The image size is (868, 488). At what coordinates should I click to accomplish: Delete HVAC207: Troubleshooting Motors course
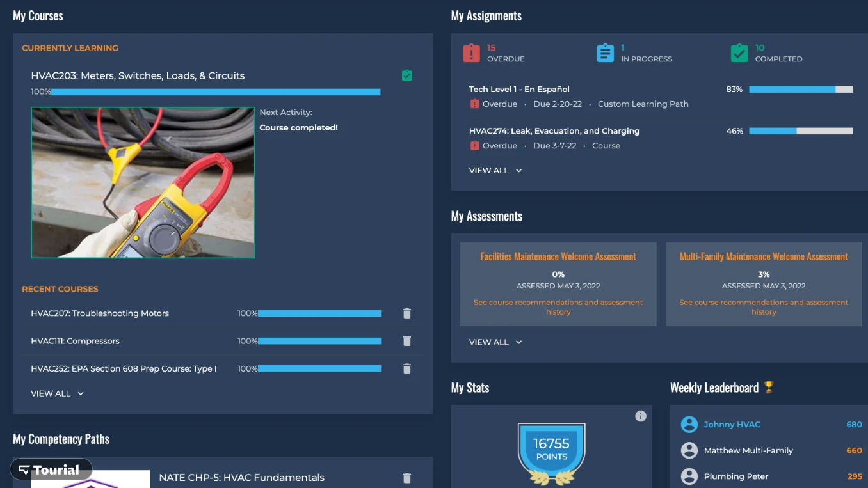coord(407,313)
